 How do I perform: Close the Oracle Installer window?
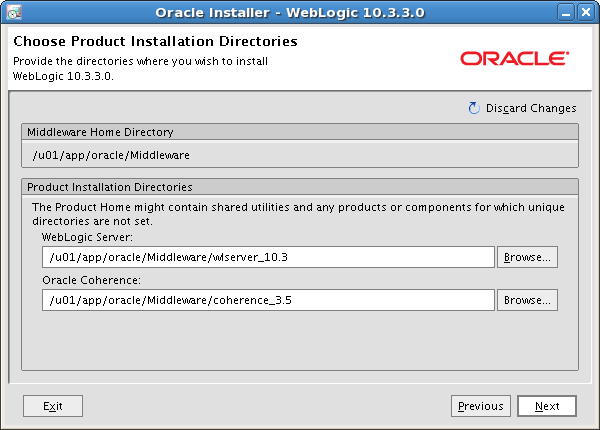click(586, 11)
